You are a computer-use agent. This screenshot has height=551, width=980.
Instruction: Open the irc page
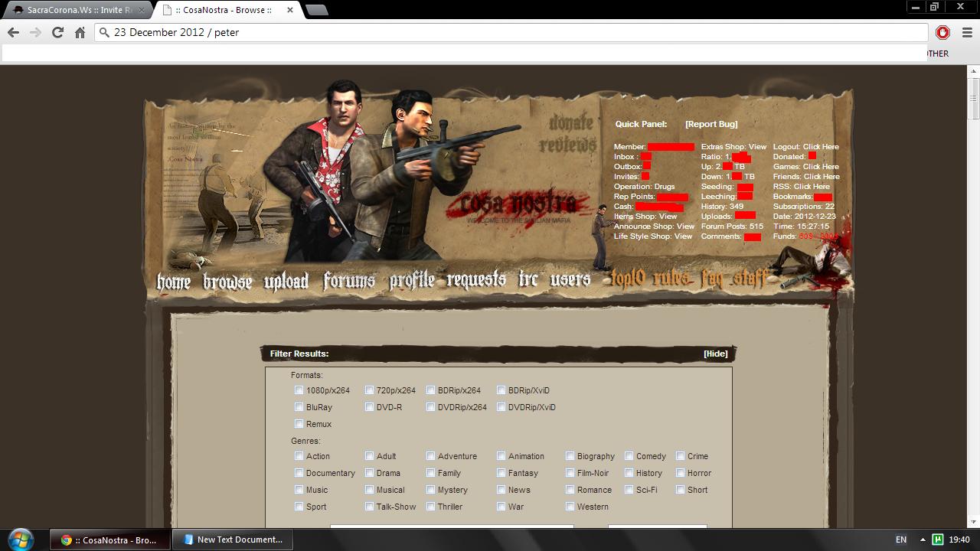tap(528, 279)
